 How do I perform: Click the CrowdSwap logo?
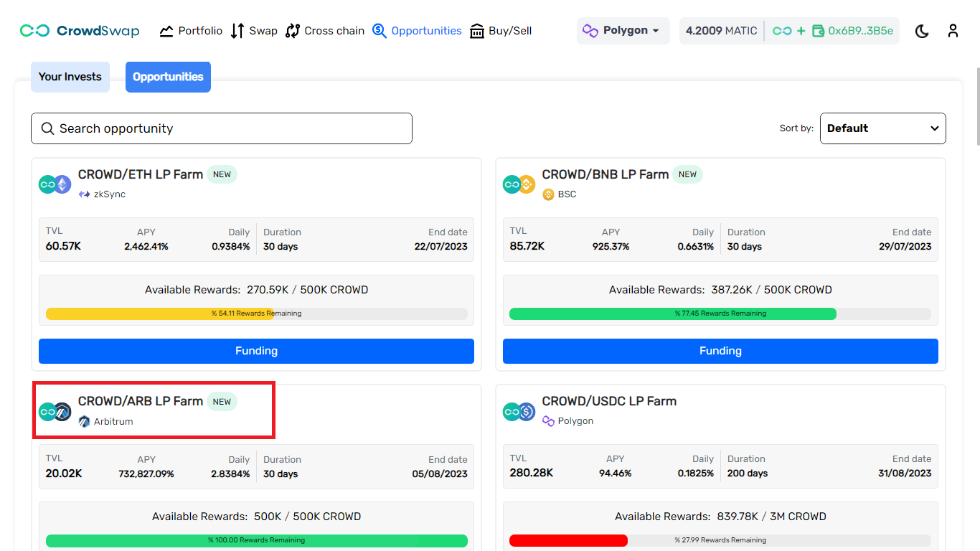click(80, 31)
